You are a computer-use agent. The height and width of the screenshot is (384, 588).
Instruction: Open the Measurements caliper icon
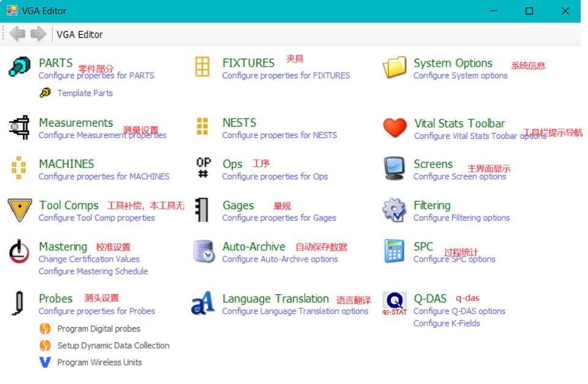[20, 127]
